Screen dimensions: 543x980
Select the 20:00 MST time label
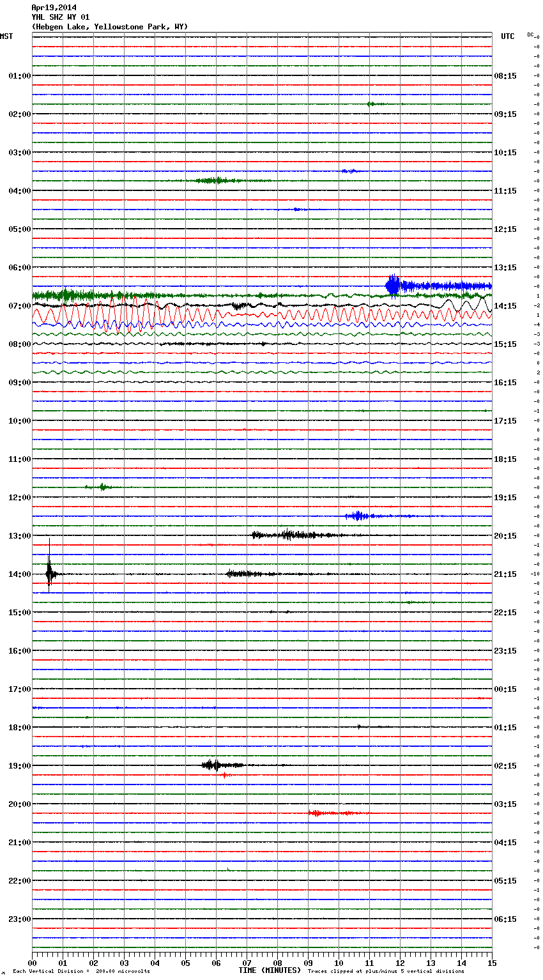tap(19, 804)
